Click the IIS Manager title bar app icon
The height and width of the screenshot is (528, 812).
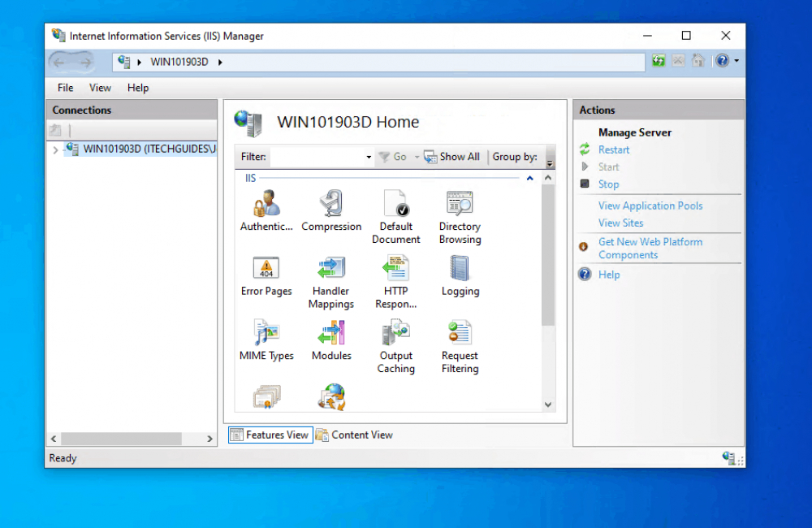[58, 35]
